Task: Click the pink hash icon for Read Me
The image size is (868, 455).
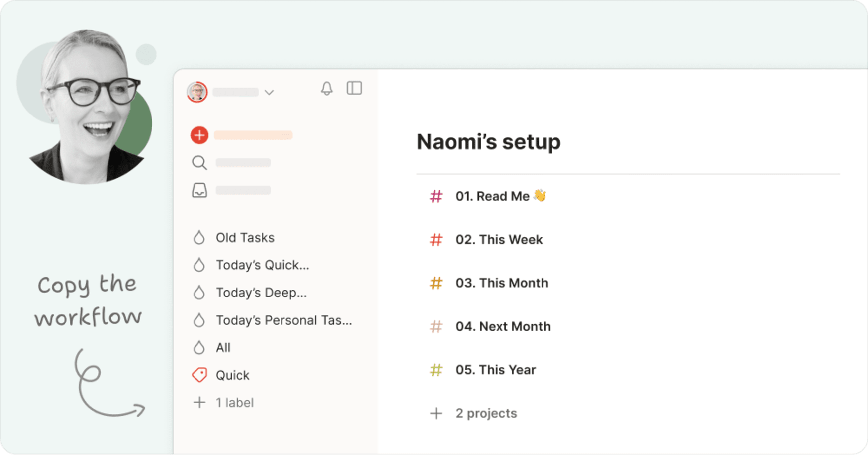Action: click(x=436, y=196)
